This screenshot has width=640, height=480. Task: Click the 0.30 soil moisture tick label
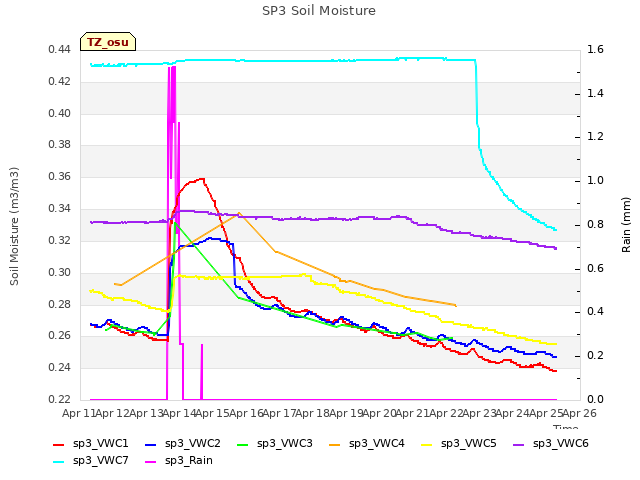[60, 272]
